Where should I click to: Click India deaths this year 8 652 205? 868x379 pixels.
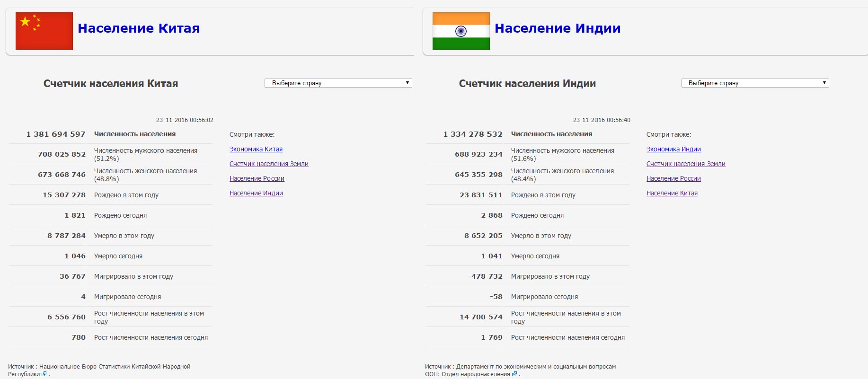click(483, 236)
